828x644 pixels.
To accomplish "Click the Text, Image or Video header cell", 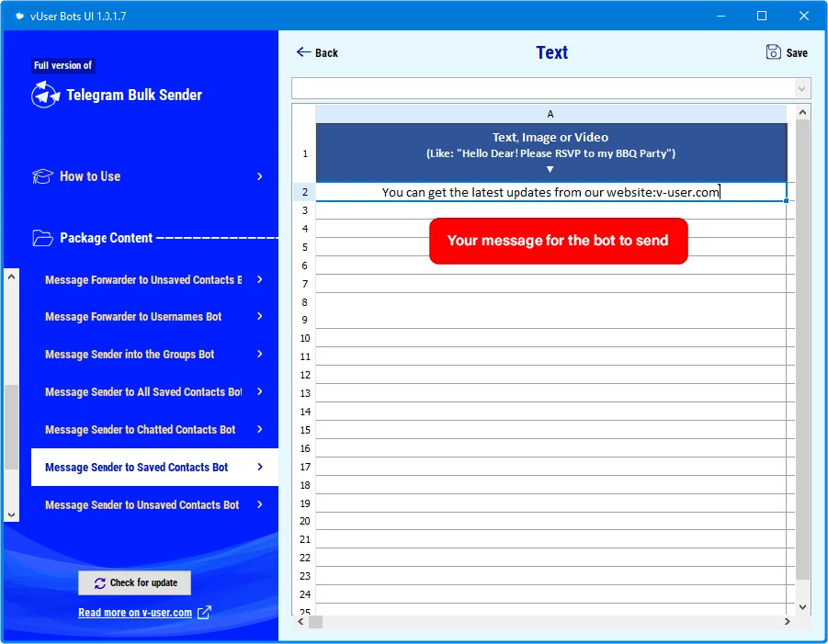I will click(x=551, y=153).
